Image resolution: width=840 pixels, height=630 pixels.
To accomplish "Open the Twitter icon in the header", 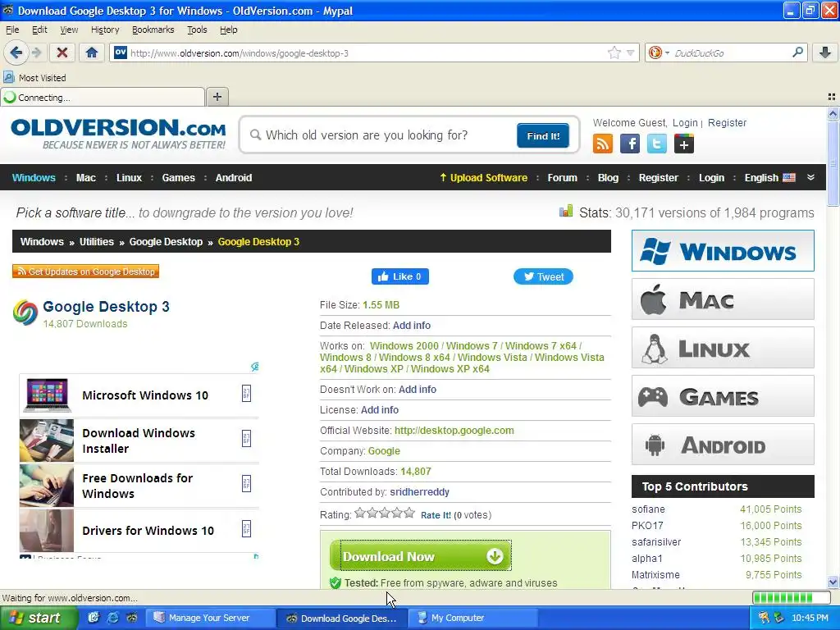I will click(657, 144).
